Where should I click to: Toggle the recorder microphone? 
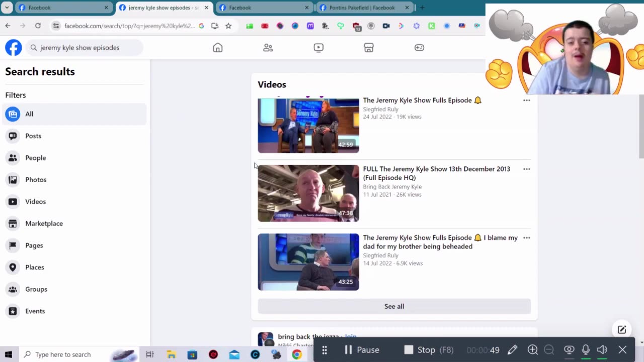pyautogui.click(x=586, y=350)
